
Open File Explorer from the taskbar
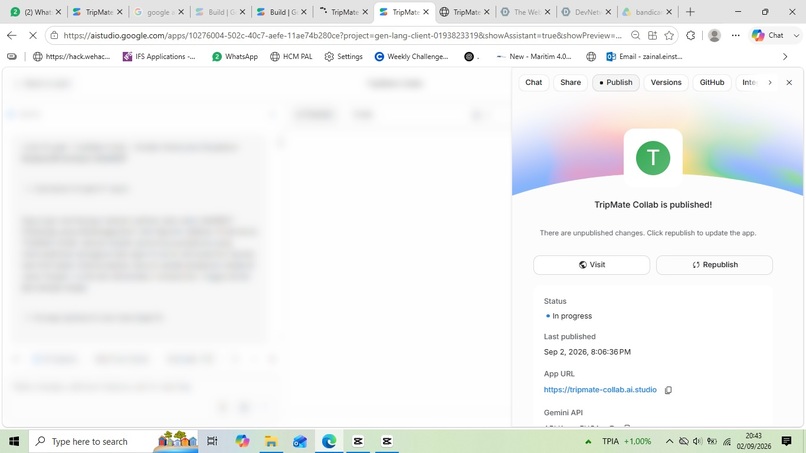[271, 441]
